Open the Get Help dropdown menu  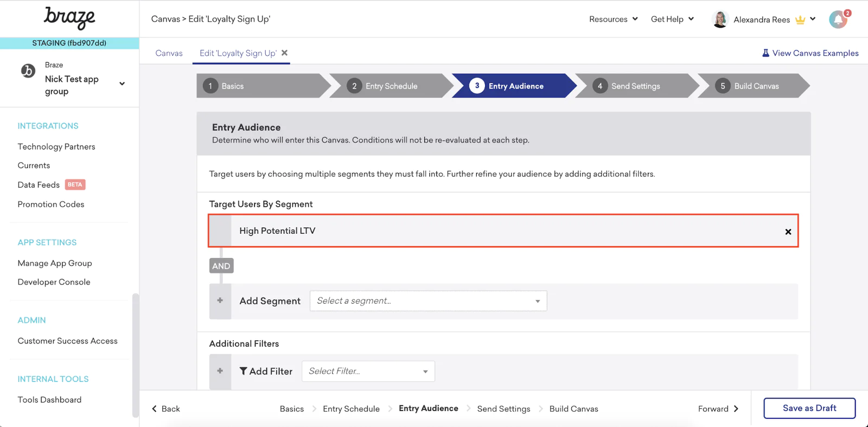pyautogui.click(x=672, y=19)
